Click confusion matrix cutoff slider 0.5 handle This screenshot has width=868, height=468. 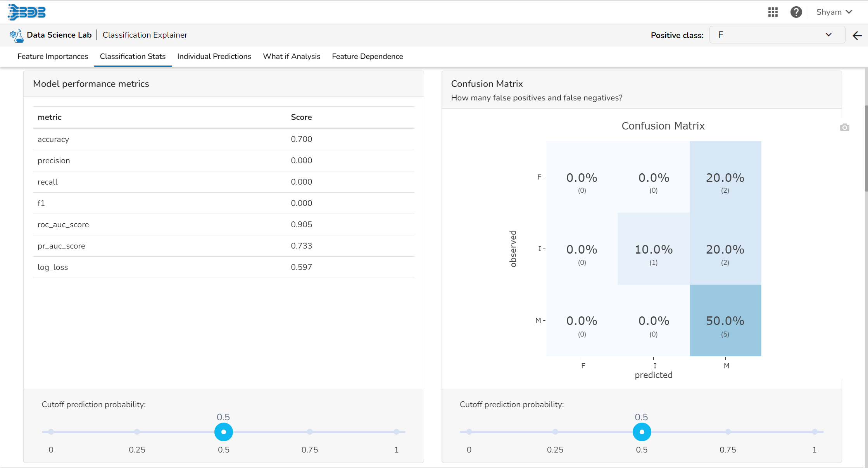click(642, 432)
